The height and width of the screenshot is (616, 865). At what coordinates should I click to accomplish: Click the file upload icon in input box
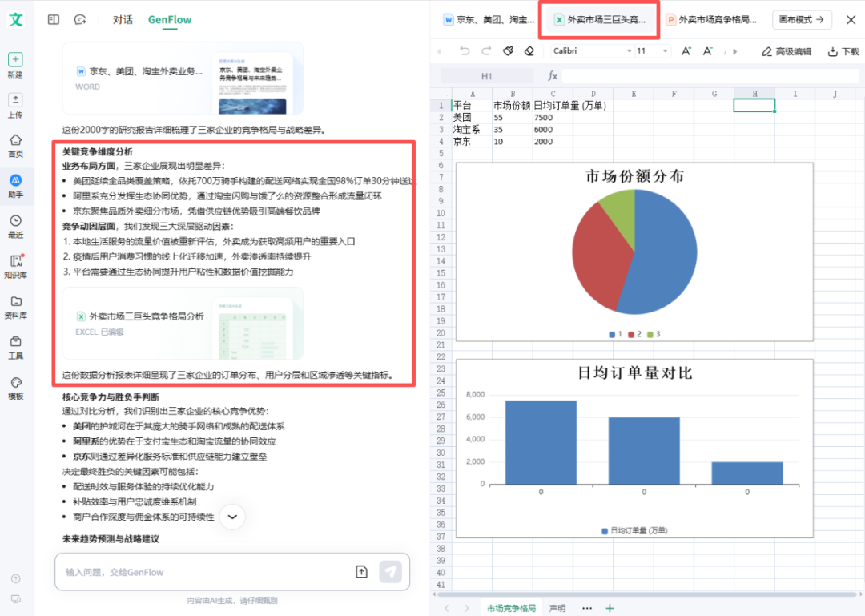coord(361,572)
